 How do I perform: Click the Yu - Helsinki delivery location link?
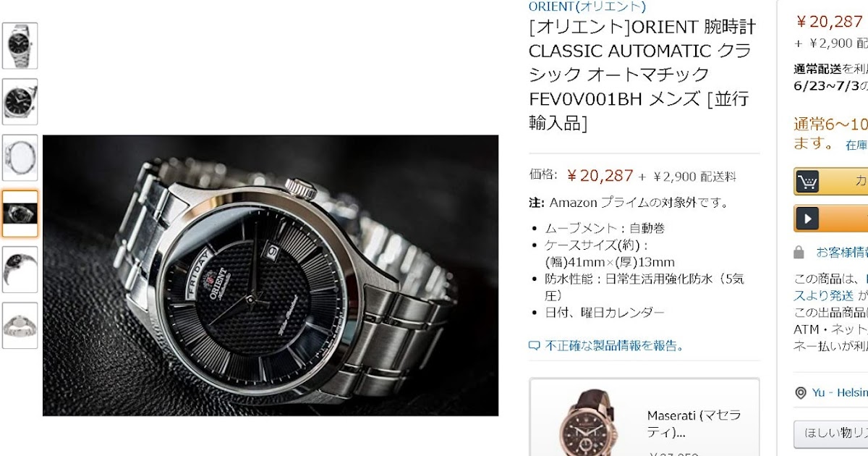pos(839,393)
